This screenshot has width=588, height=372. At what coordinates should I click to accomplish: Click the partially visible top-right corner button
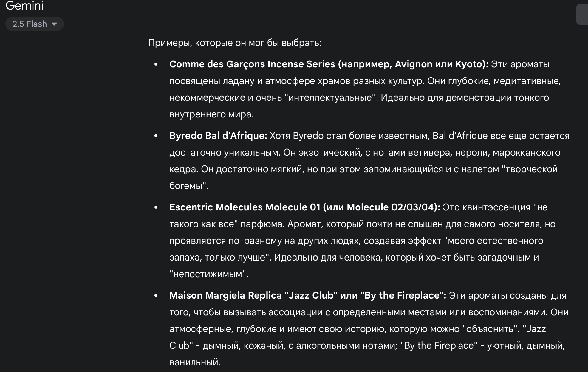(582, 14)
